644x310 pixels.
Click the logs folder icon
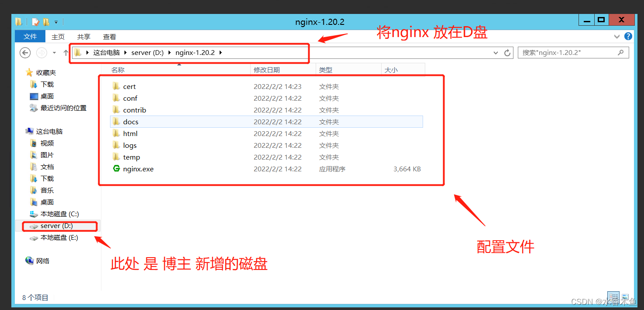point(116,145)
